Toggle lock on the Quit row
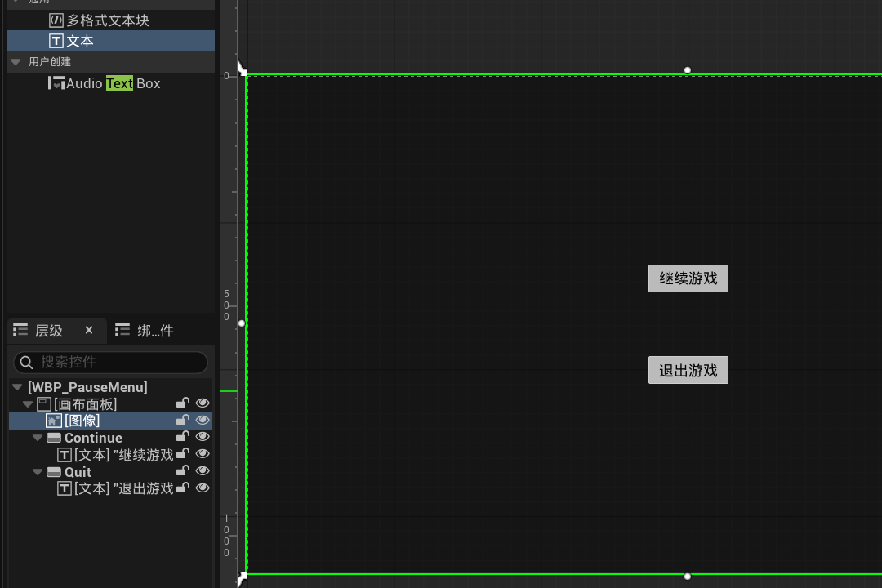Viewport: 882px width, 588px height. tap(183, 470)
